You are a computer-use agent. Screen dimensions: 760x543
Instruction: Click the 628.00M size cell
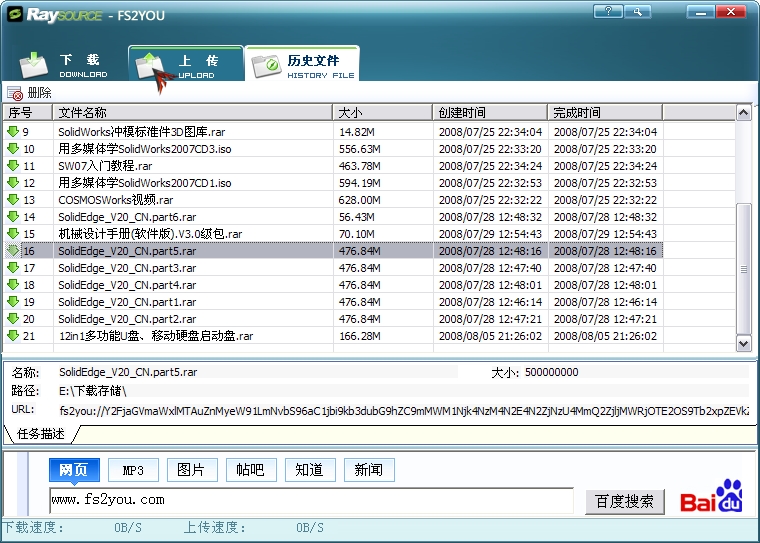pyautogui.click(x=360, y=200)
